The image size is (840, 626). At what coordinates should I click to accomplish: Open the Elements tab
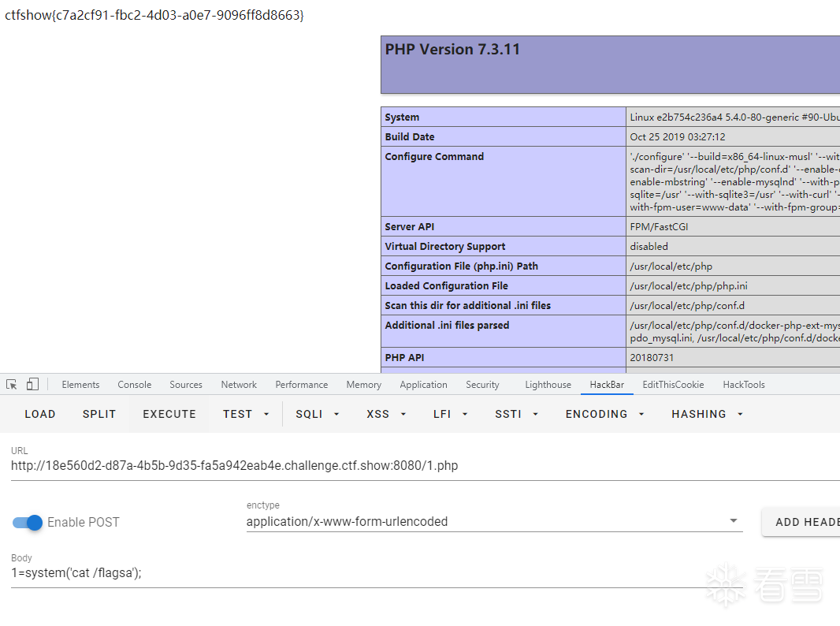pyautogui.click(x=80, y=384)
